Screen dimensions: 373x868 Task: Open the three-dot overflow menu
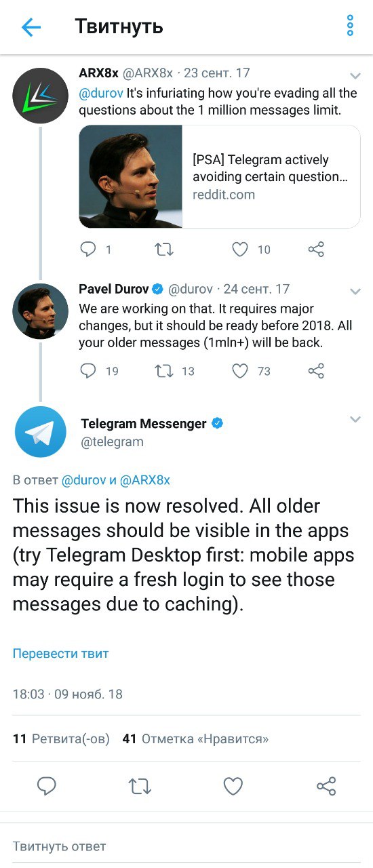pos(350,26)
